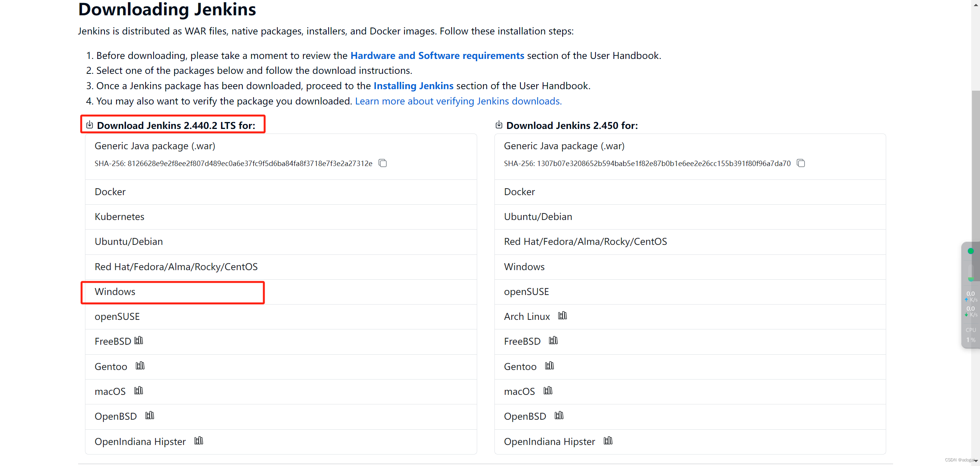Open the FreeBSD third-party icon in LTS list
The image size is (980, 466).
pyautogui.click(x=139, y=341)
